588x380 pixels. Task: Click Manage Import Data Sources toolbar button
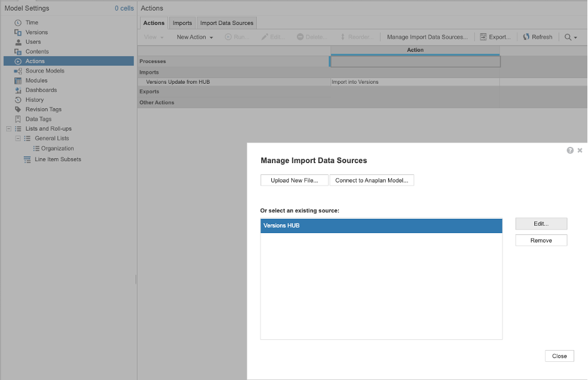click(427, 37)
